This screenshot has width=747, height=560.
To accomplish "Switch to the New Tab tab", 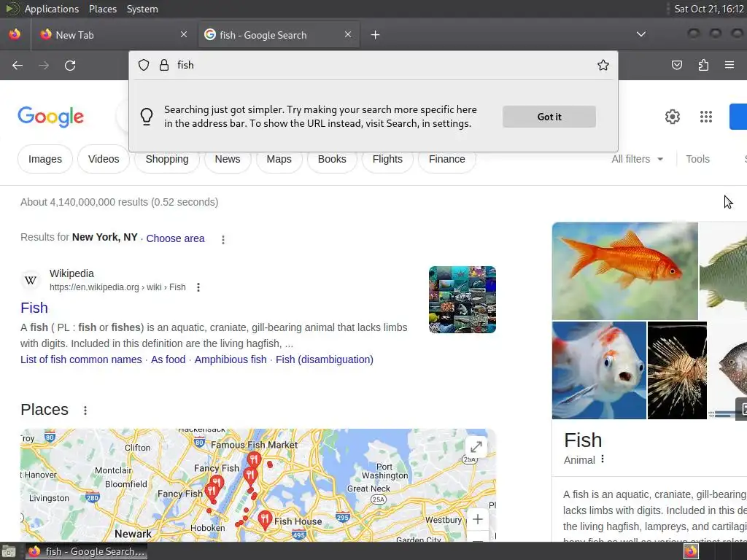I will point(113,35).
